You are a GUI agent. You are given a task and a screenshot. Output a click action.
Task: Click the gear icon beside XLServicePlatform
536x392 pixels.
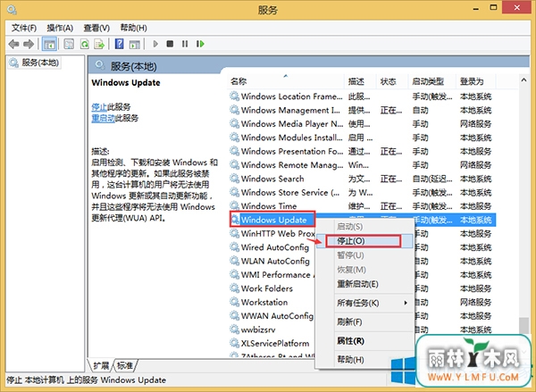point(234,343)
